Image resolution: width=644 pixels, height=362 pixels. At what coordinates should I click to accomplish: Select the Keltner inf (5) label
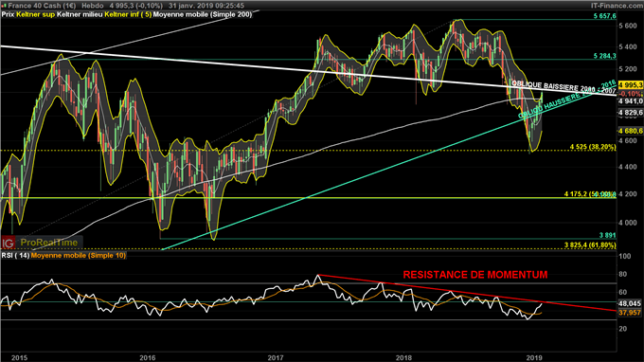click(x=128, y=14)
